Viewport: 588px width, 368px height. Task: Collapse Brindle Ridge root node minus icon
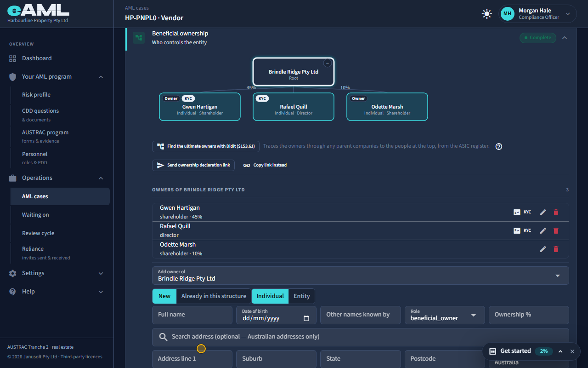click(327, 63)
